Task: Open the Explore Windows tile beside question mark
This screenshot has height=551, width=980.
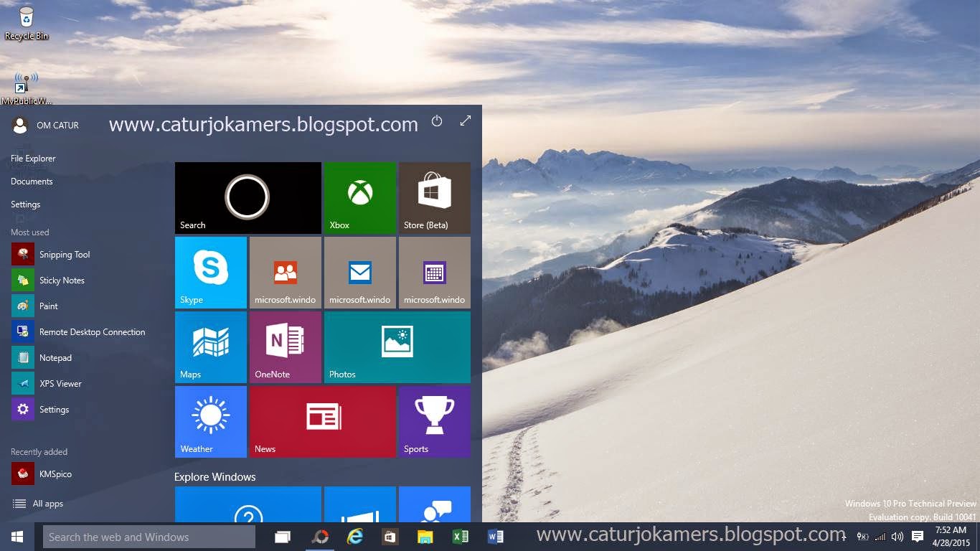Action: point(359,504)
